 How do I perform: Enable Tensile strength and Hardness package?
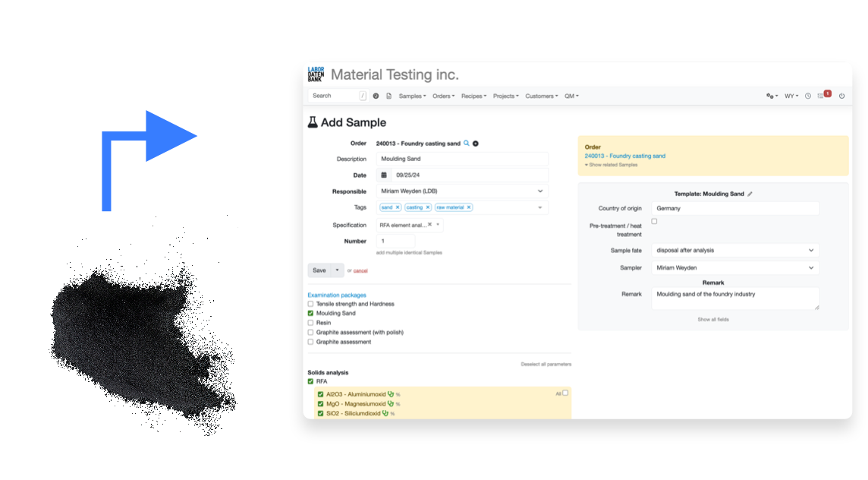pyautogui.click(x=310, y=304)
